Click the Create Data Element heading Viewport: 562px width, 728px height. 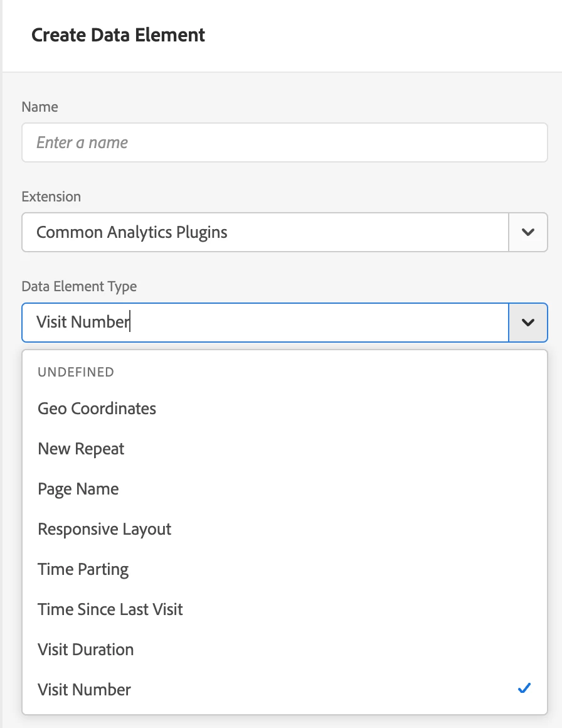pyautogui.click(x=119, y=35)
